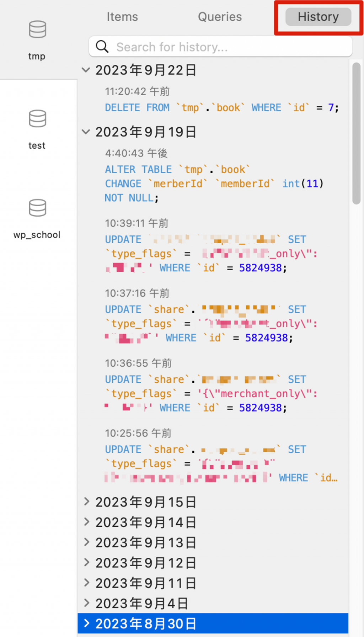Viewport: 364px width, 637px height.
Task: Expand the 2023年9月15日 group
Action: pyautogui.click(x=86, y=501)
